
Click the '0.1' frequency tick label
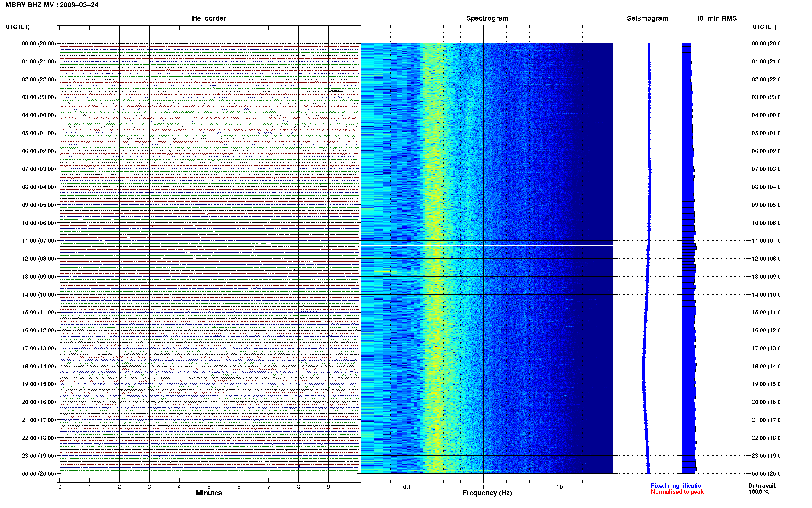click(407, 487)
